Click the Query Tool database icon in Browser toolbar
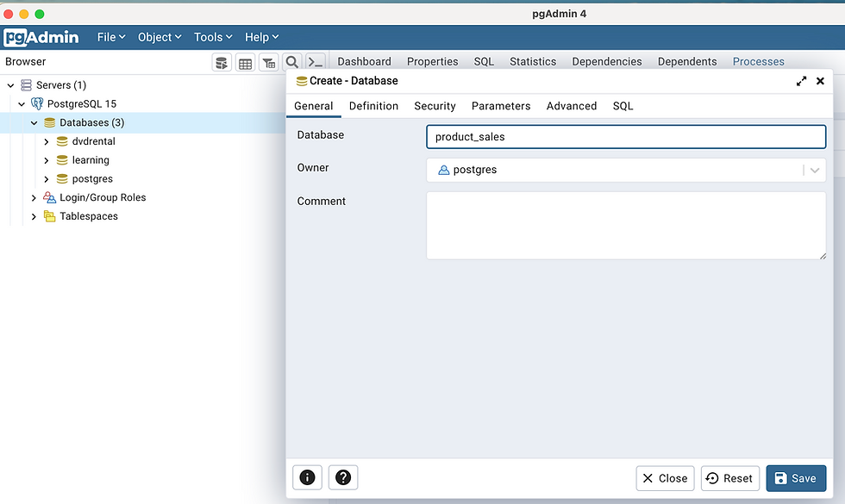This screenshot has width=845, height=504. coord(222,62)
